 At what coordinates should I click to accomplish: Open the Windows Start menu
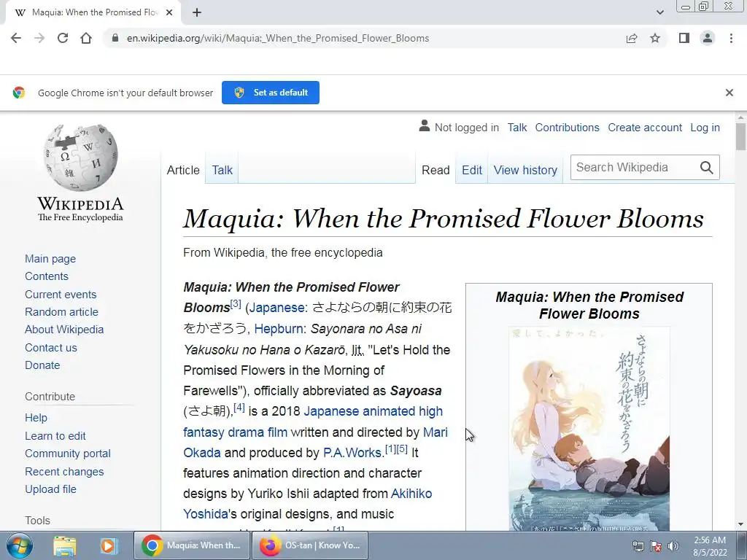(x=20, y=545)
